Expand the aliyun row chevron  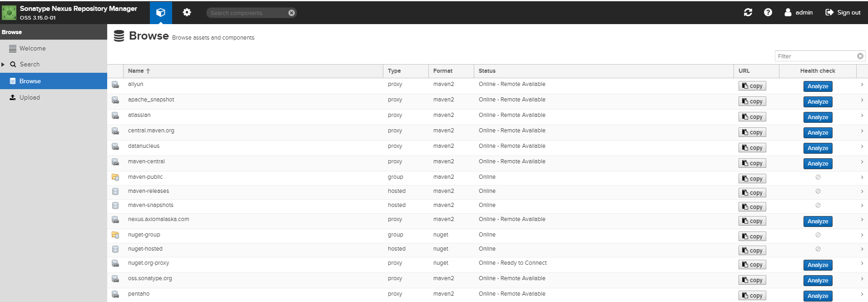click(862, 85)
